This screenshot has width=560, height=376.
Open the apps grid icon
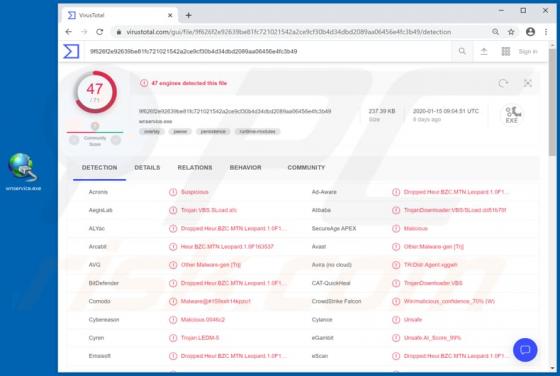pyautogui.click(x=506, y=51)
